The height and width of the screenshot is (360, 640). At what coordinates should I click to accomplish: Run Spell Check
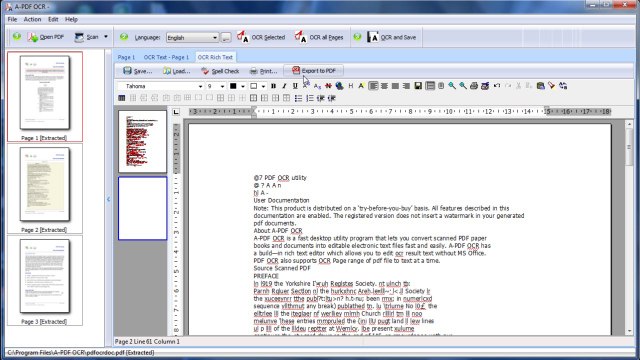pyautogui.click(x=220, y=71)
